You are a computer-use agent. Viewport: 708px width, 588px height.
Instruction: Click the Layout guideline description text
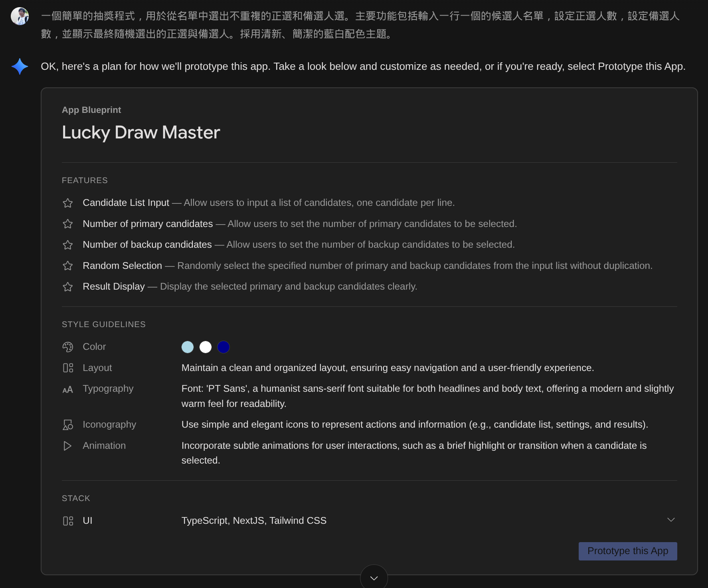(388, 368)
